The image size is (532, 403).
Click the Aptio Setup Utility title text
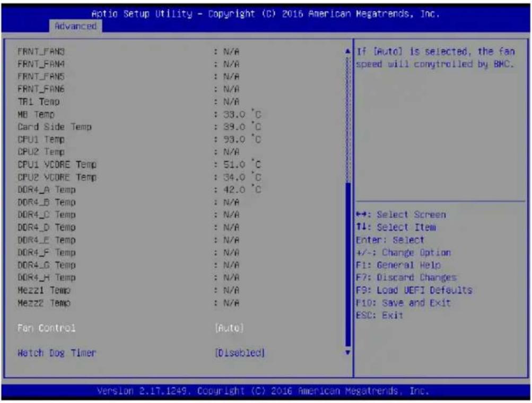pos(266,14)
